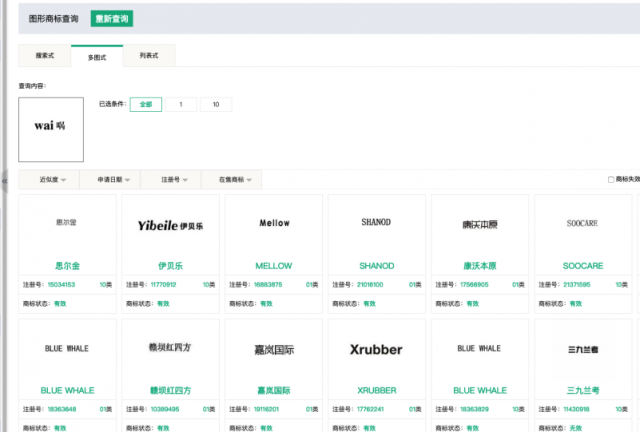This screenshot has height=432, width=640.
Task: Open the 嘉岚国际 trademark name link
Action: click(x=274, y=390)
